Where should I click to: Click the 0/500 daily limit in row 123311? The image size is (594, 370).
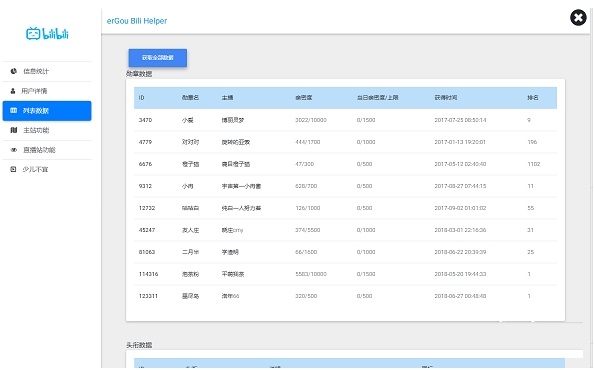tap(364, 296)
